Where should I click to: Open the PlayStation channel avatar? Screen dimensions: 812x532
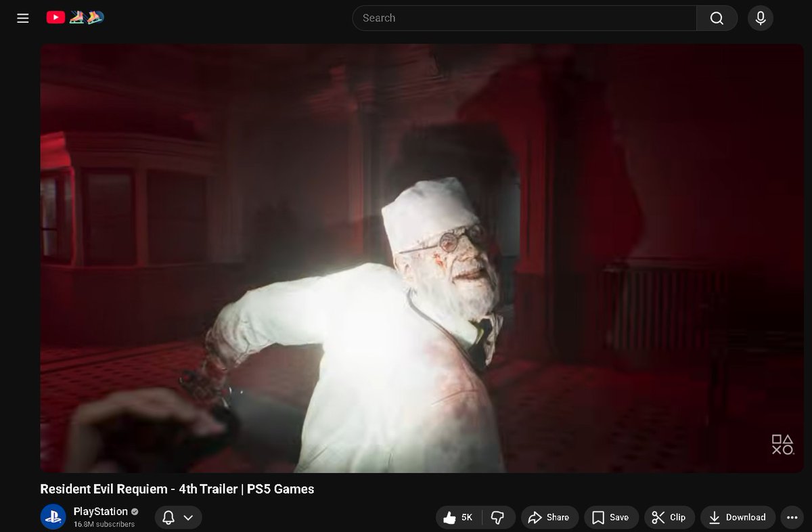53,517
